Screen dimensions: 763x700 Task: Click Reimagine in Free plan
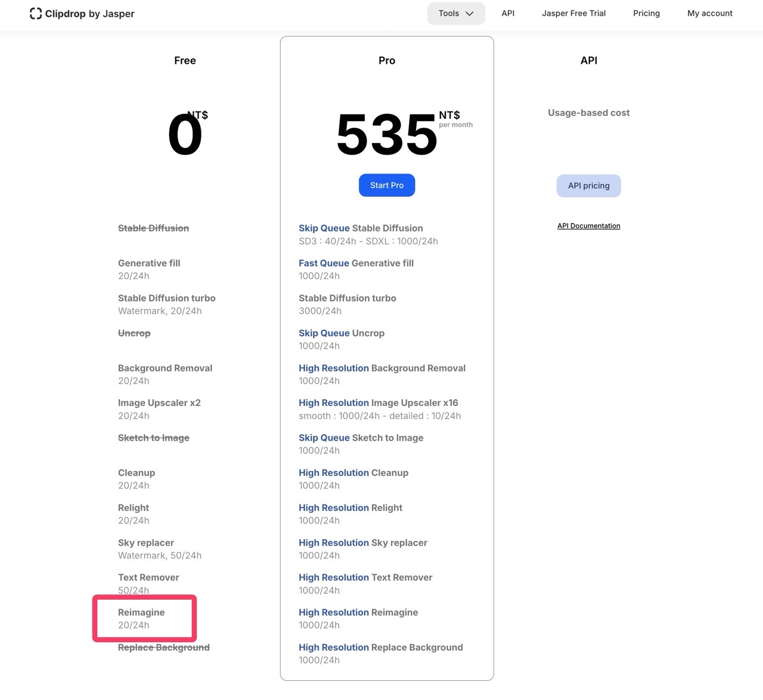[141, 612]
